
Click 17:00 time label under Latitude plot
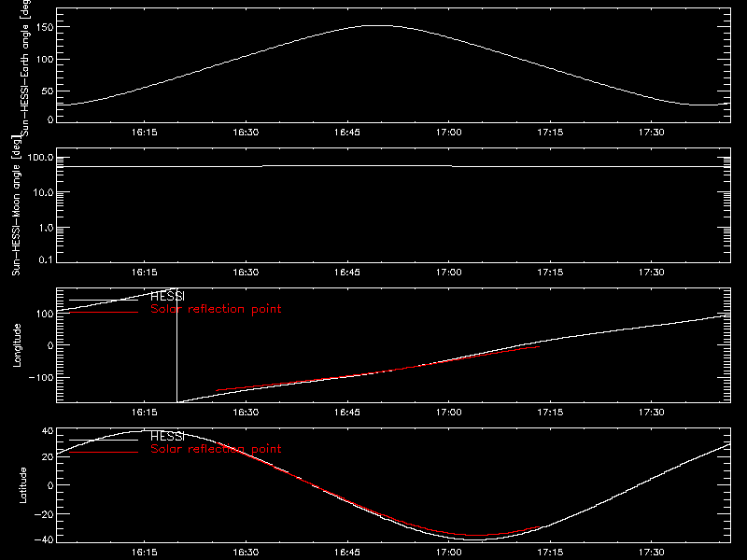pyautogui.click(x=449, y=552)
